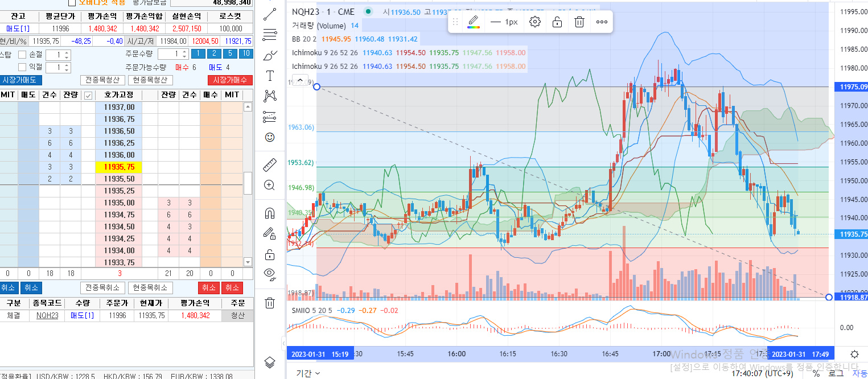The width and height of the screenshot is (868, 379).
Task: Click the 전종목청산 button
Action: click(102, 80)
